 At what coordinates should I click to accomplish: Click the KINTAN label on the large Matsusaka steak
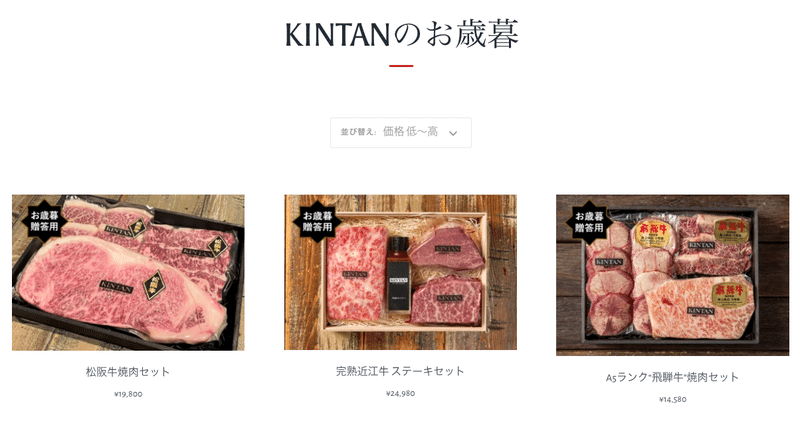pyautogui.click(x=116, y=286)
